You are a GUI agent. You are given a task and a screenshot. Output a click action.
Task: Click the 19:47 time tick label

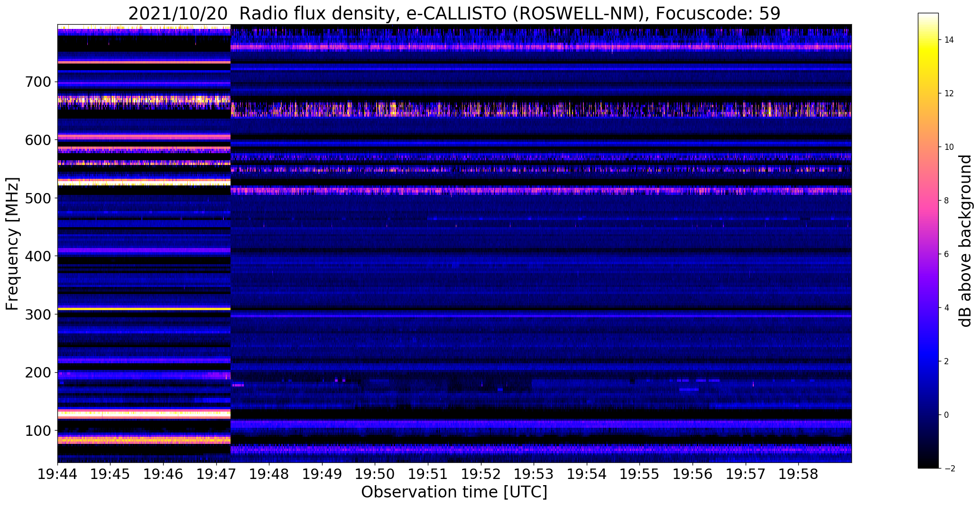(x=216, y=474)
